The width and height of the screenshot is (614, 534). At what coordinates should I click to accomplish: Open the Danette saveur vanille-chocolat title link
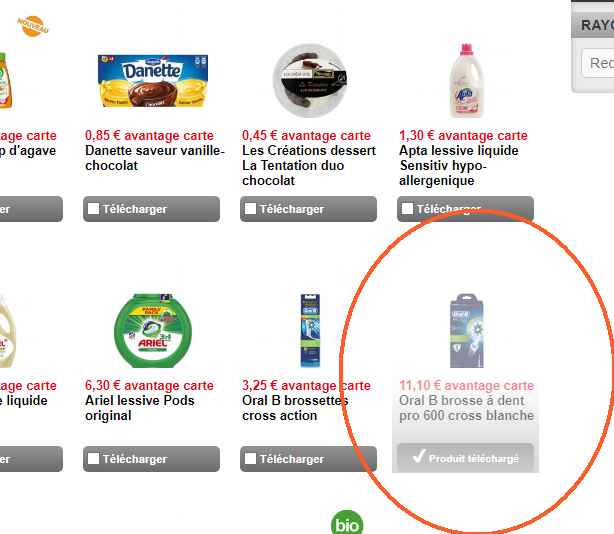tap(155, 158)
